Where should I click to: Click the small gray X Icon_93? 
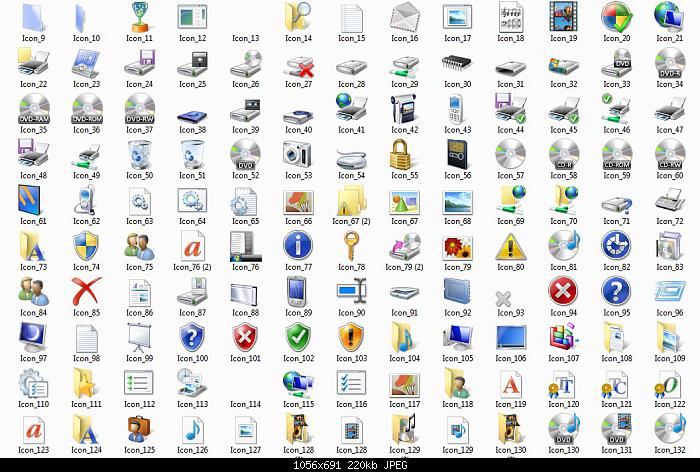tap(503, 299)
